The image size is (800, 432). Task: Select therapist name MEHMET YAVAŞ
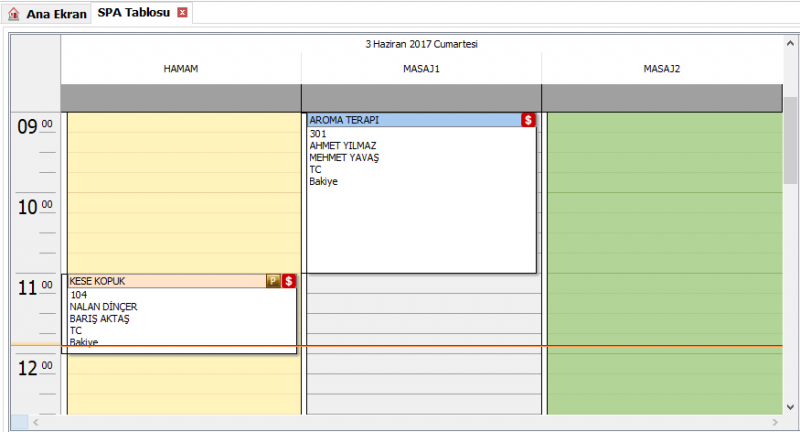[344, 158]
